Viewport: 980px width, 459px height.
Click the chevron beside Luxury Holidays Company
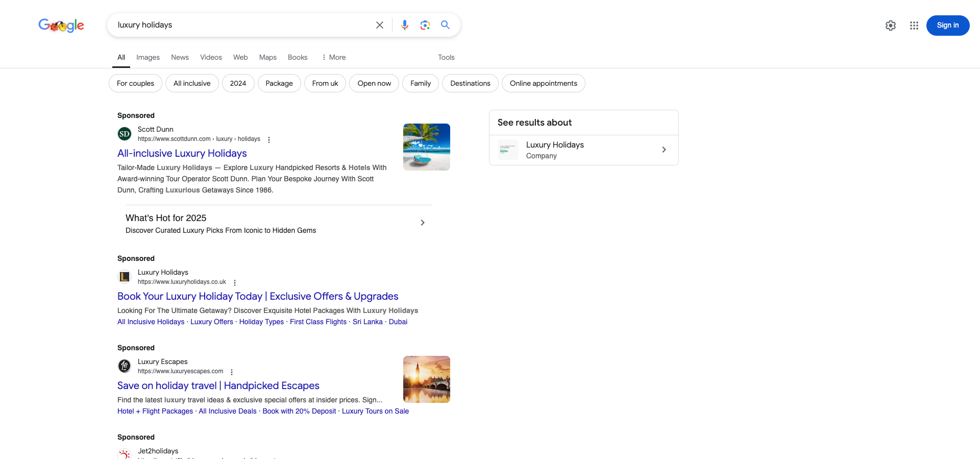pos(664,150)
